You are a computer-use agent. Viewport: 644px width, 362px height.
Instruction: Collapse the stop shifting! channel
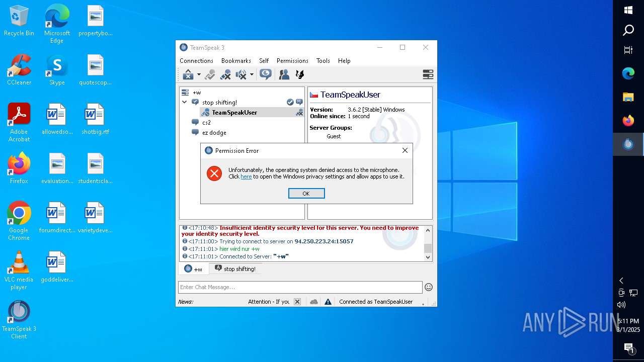tap(185, 102)
